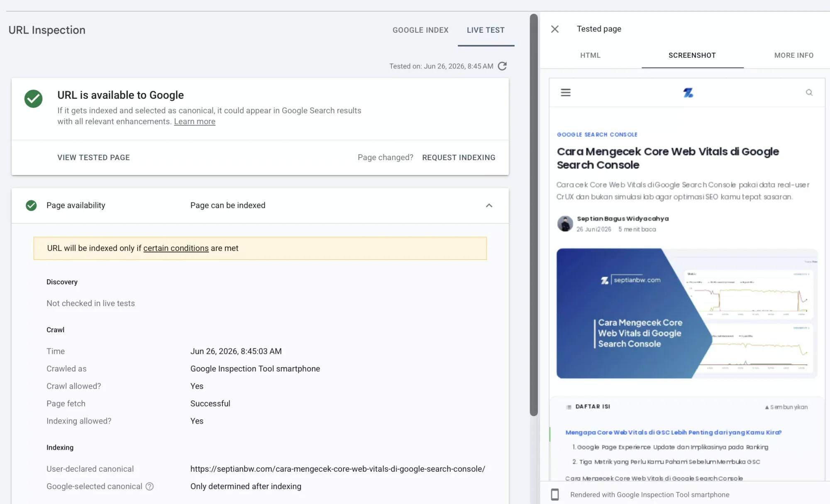Close the Tested page panel
Viewport: 830px width, 504px height.
click(x=555, y=29)
